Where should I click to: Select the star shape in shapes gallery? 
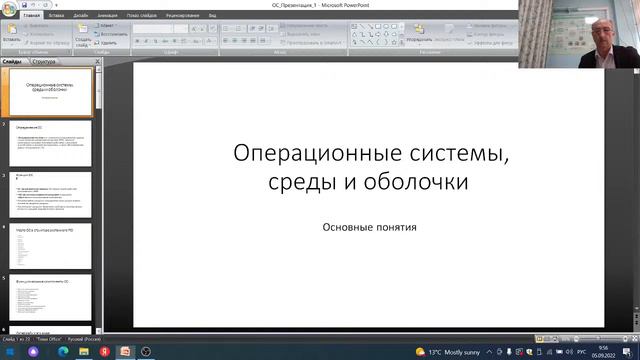pos(394,42)
